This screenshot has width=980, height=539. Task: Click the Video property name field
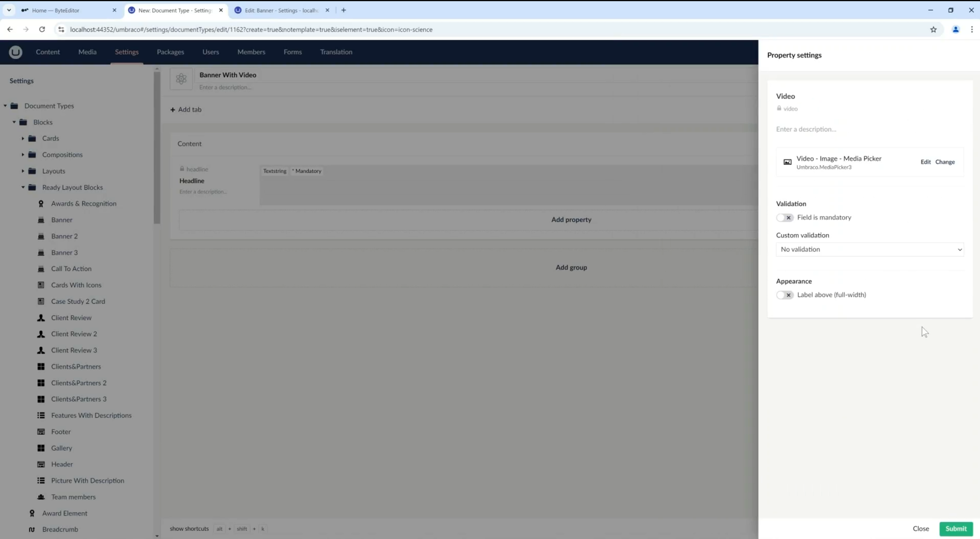pos(870,96)
